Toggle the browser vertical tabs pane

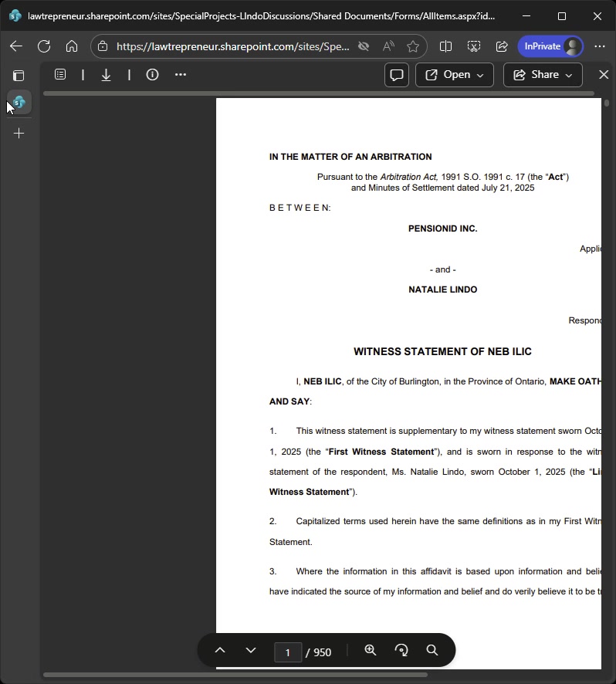19,76
